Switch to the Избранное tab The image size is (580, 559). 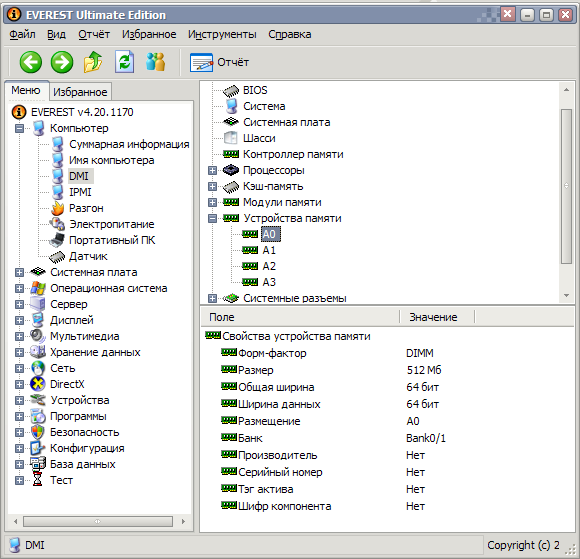click(80, 92)
